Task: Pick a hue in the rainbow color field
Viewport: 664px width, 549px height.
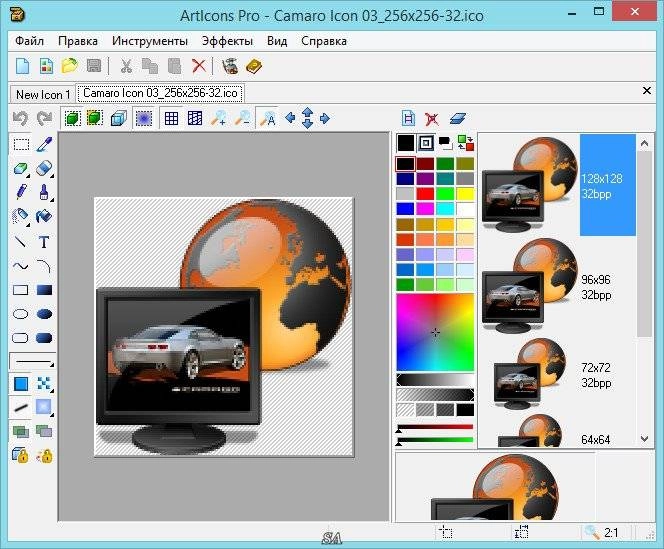Action: (x=435, y=333)
